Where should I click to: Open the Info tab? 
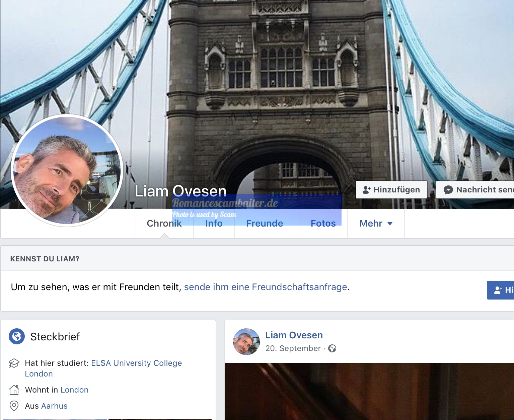coord(214,223)
